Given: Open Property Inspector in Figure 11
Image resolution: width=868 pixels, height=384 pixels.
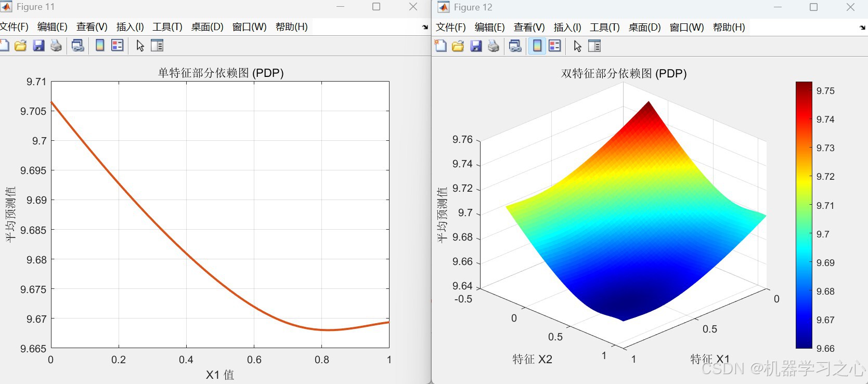Looking at the screenshot, I should pyautogui.click(x=157, y=46).
